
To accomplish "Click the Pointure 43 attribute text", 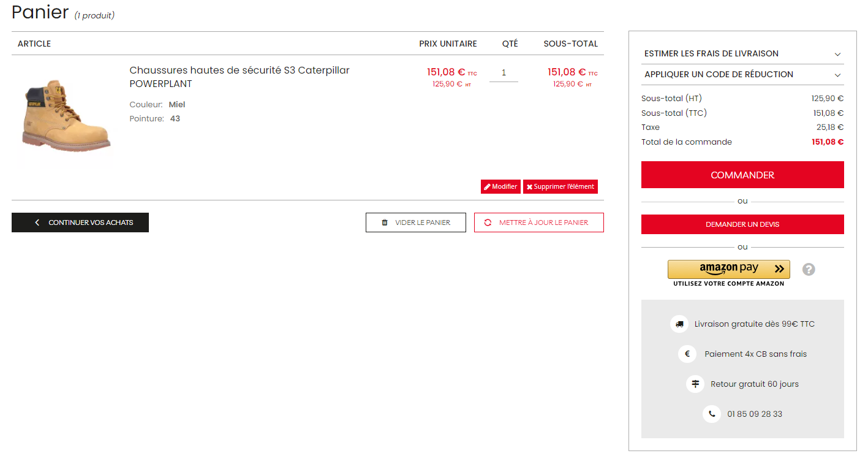I will pos(155,118).
